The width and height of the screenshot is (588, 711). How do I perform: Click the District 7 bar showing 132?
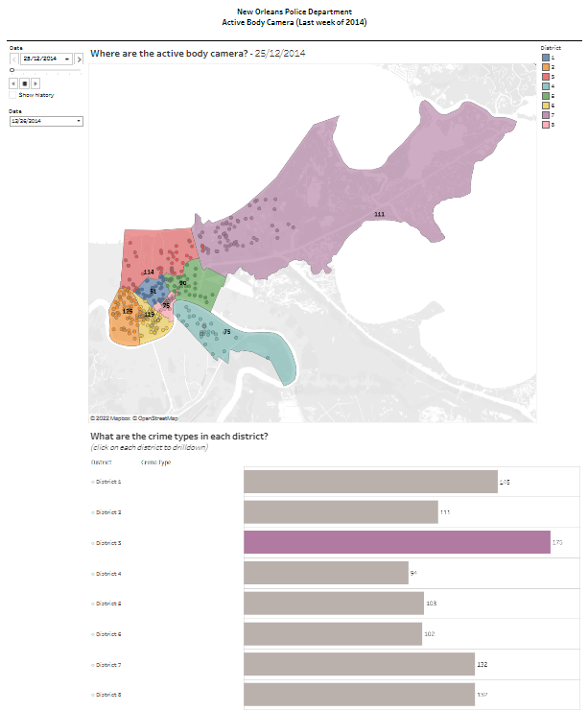(x=359, y=664)
